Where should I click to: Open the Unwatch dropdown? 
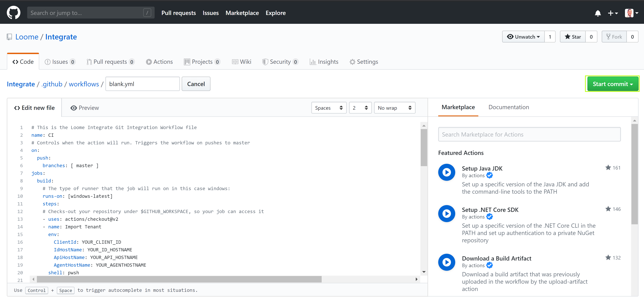pos(523,37)
